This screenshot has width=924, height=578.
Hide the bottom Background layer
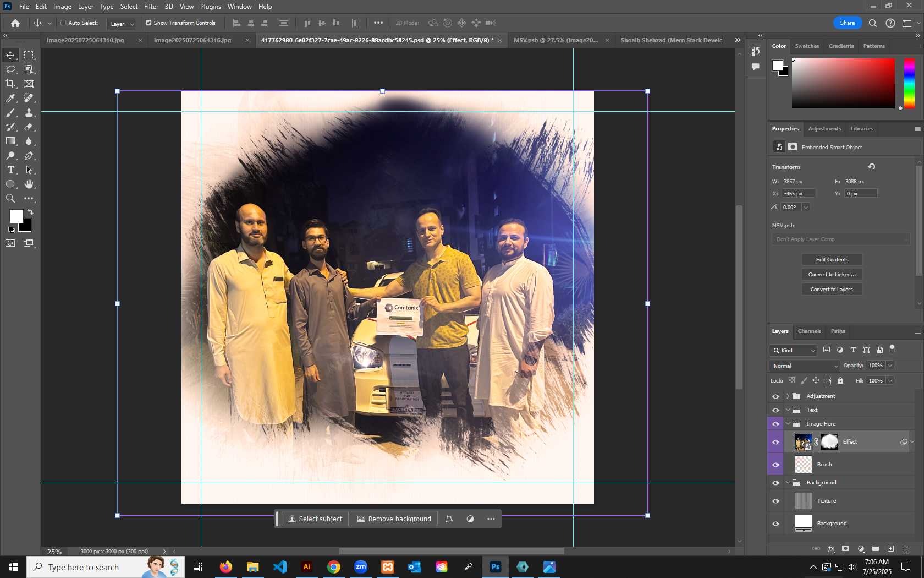point(776,524)
